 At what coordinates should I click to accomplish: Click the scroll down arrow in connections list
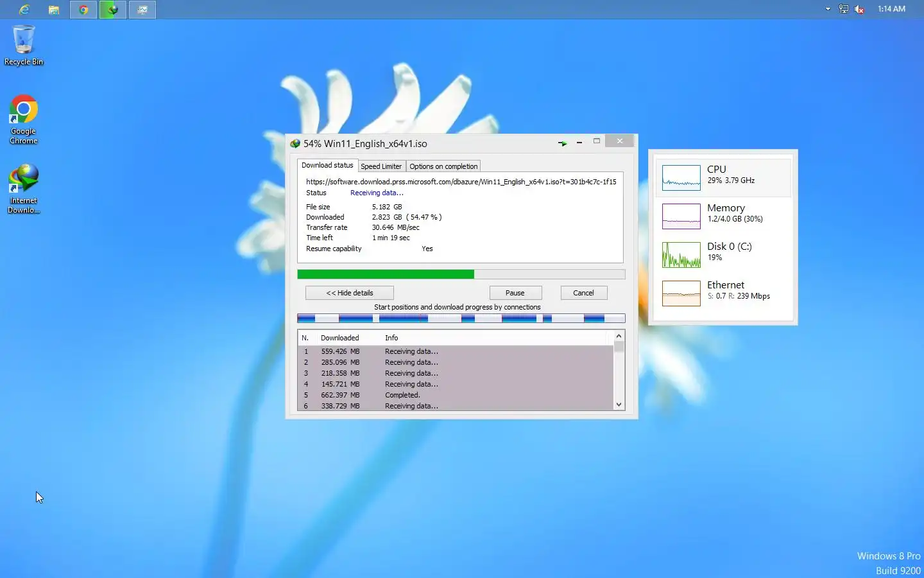coord(619,405)
